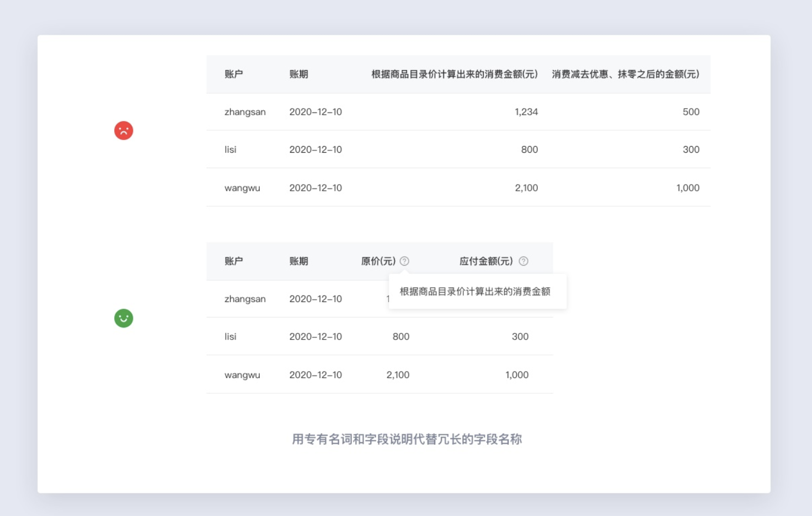Click the 2,100 value in bottom table

point(398,375)
